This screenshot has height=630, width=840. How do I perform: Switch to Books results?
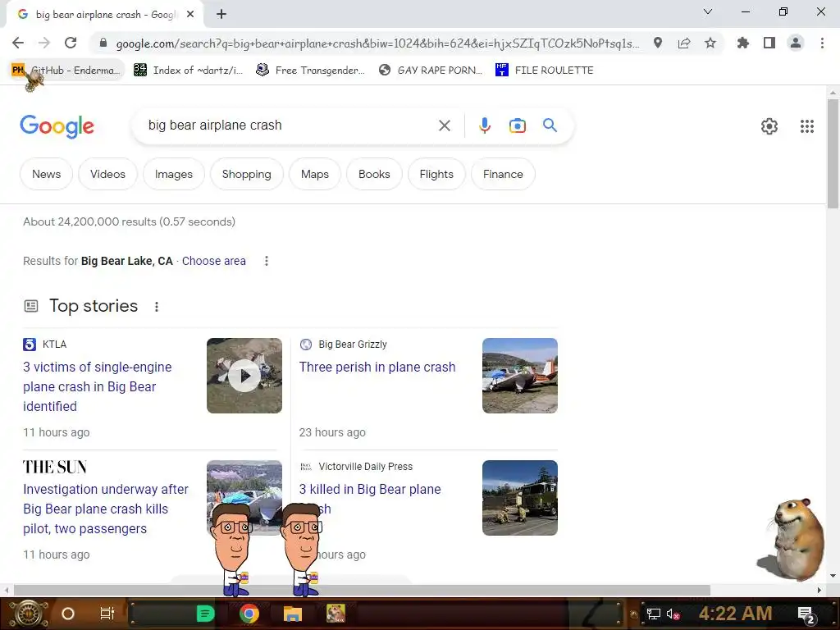pyautogui.click(x=374, y=174)
